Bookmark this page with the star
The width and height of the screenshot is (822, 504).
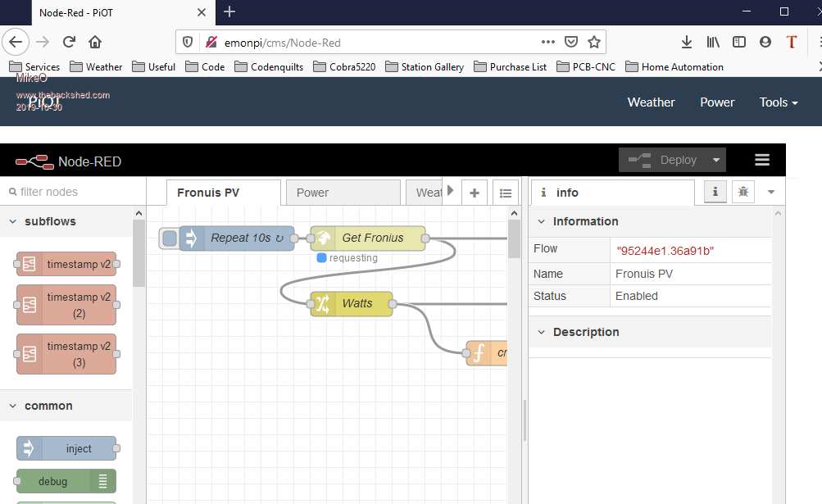(x=594, y=42)
